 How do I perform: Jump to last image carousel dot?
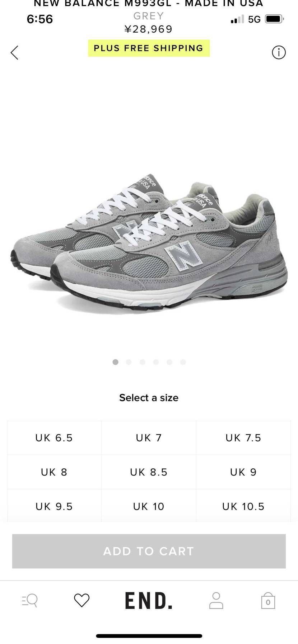[183, 362]
